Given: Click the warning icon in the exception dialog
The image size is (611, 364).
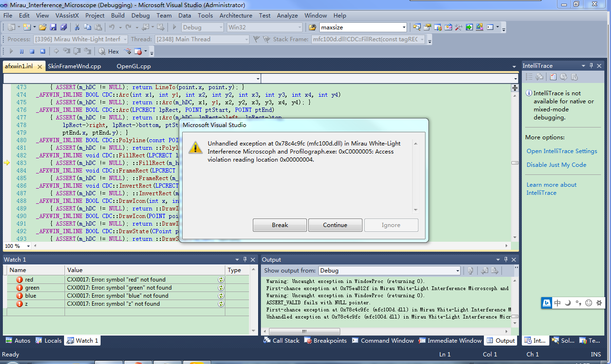Looking at the screenshot, I should (195, 147).
